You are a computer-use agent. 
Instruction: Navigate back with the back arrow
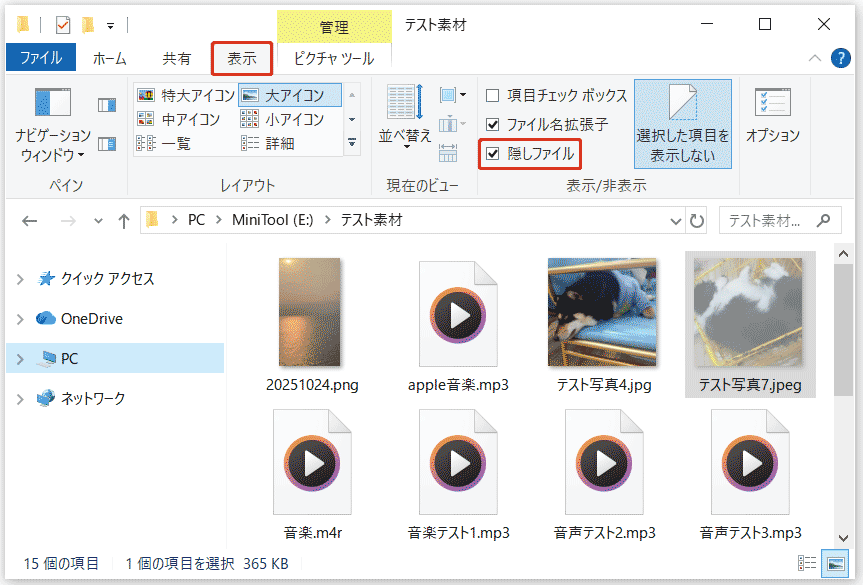point(30,220)
